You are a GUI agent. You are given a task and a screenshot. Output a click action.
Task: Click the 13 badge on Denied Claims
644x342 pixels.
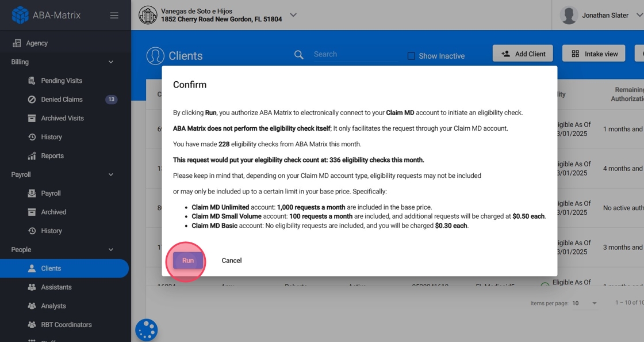point(112,100)
